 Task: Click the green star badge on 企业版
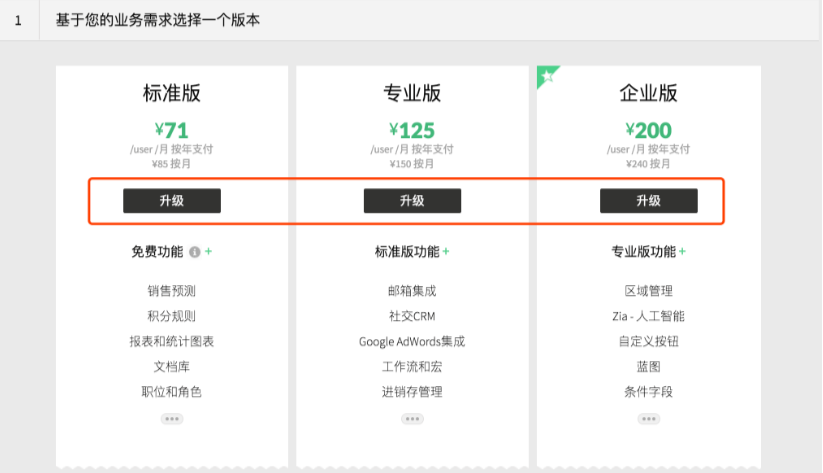pyautogui.click(x=546, y=75)
